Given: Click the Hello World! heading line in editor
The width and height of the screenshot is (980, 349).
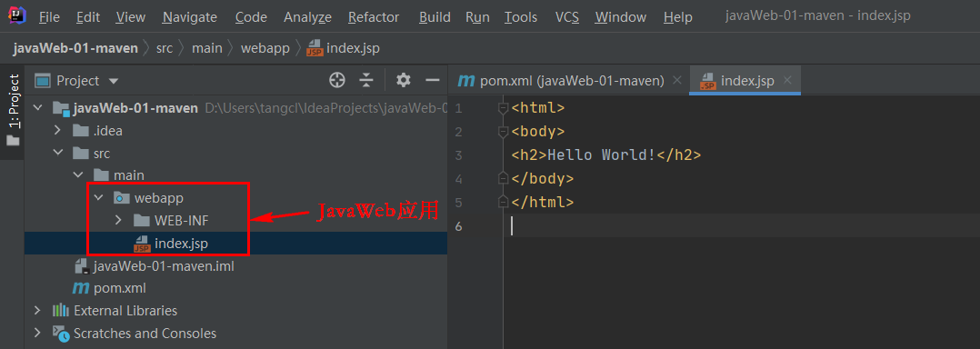Looking at the screenshot, I should 605,155.
